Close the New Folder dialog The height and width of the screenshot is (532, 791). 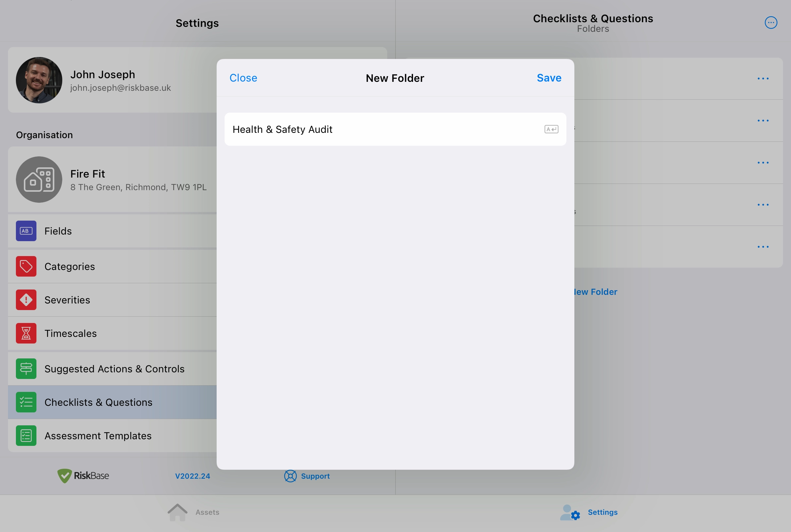243,78
